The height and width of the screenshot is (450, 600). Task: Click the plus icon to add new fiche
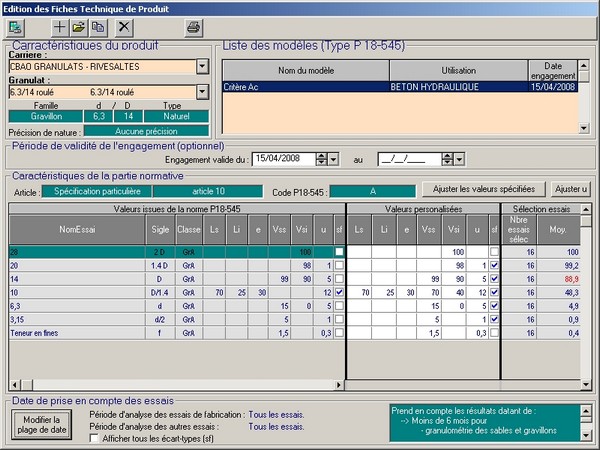[x=59, y=27]
